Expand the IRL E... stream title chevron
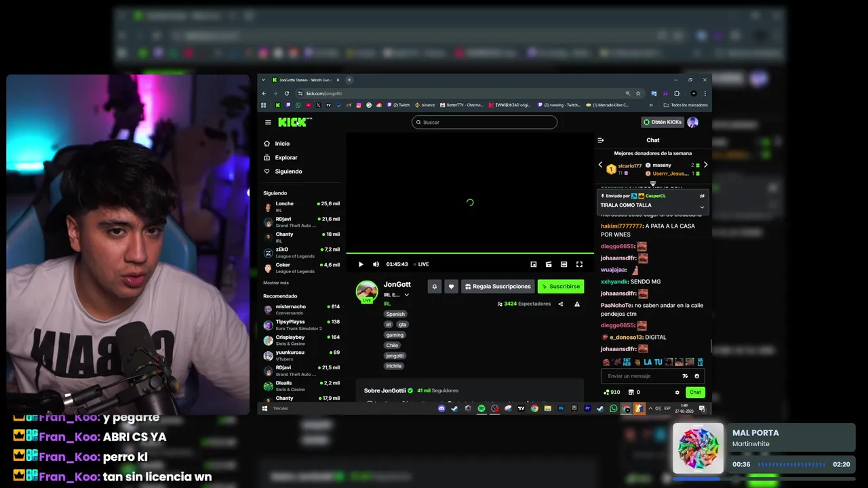 [x=407, y=295]
